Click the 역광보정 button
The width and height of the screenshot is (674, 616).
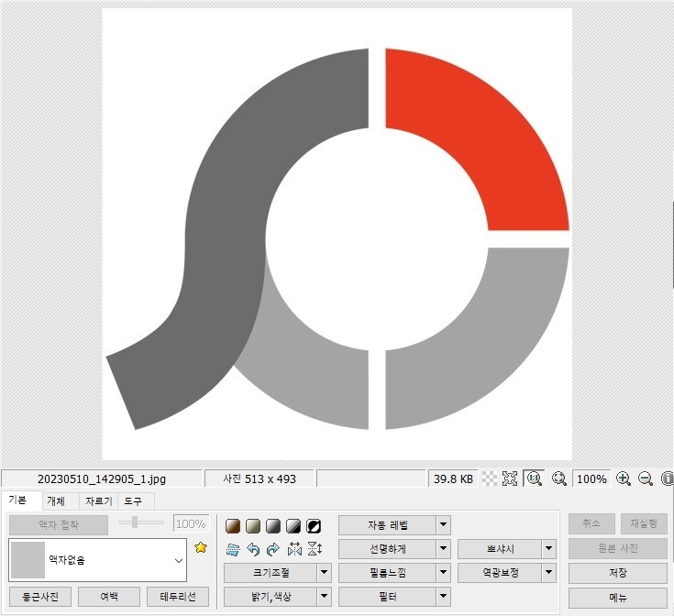pyautogui.click(x=500, y=573)
